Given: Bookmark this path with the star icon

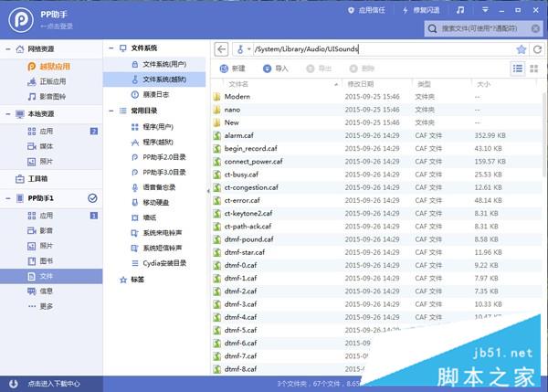Looking at the screenshot, I should [x=522, y=49].
